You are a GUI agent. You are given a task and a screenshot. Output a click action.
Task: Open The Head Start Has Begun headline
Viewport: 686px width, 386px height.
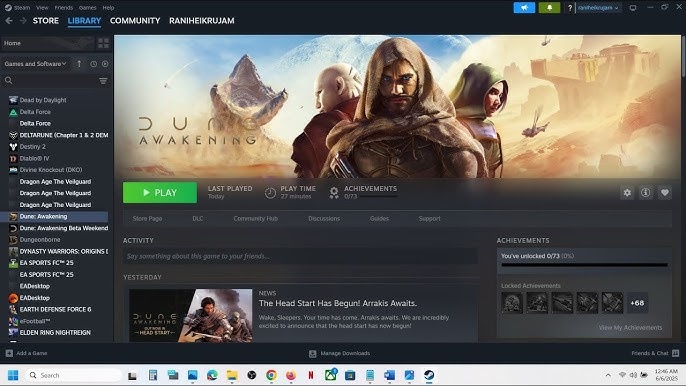[x=338, y=303]
